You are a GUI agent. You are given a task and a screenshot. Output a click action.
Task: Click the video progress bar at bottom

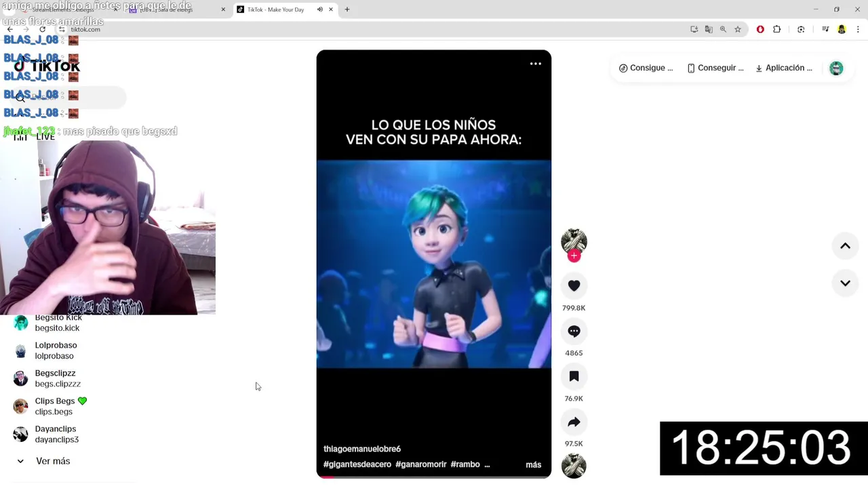[x=434, y=477]
